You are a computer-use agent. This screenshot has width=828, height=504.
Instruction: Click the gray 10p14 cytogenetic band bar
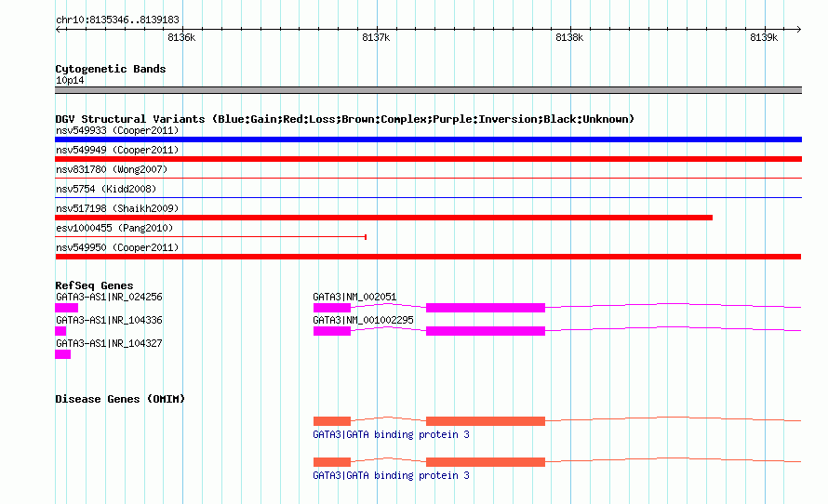(428, 90)
